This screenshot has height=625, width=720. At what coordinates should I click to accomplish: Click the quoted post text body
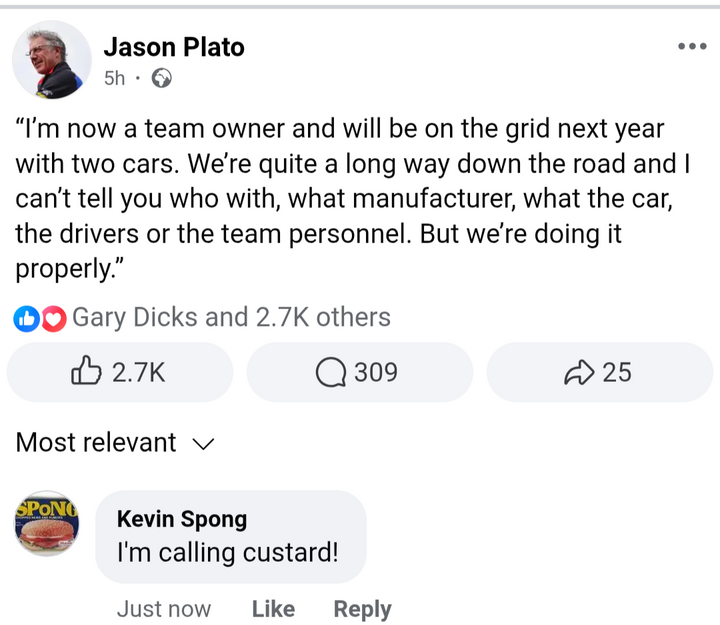coord(340,199)
